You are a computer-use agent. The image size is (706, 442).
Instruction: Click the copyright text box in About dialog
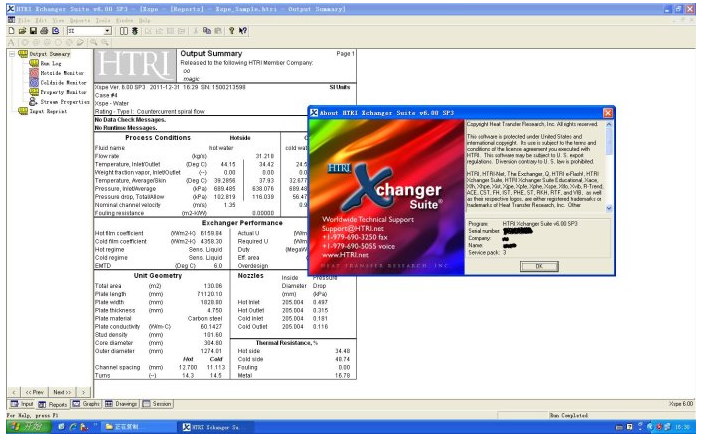coord(535,166)
